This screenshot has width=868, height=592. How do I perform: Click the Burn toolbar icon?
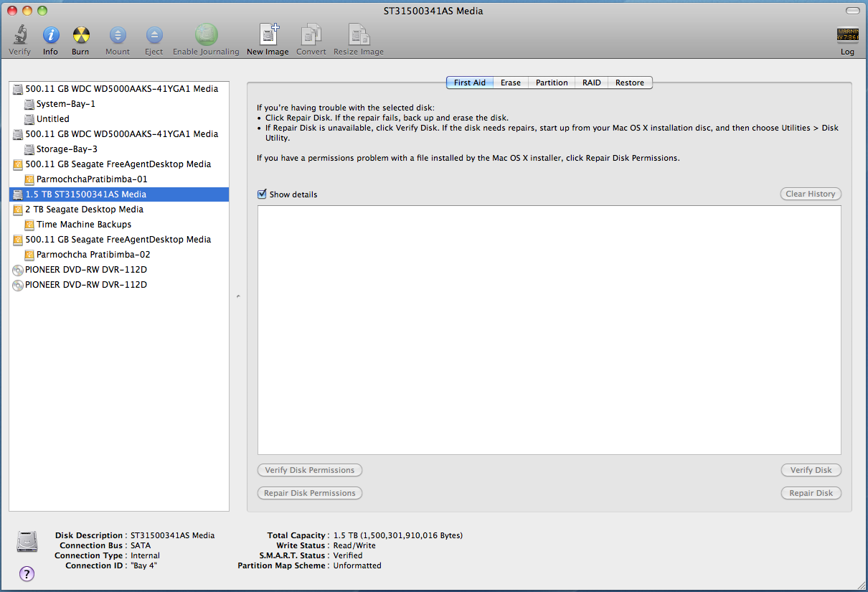[x=80, y=34]
